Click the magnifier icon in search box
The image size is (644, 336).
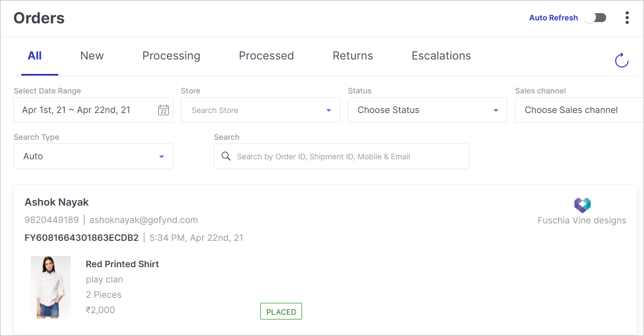point(226,156)
